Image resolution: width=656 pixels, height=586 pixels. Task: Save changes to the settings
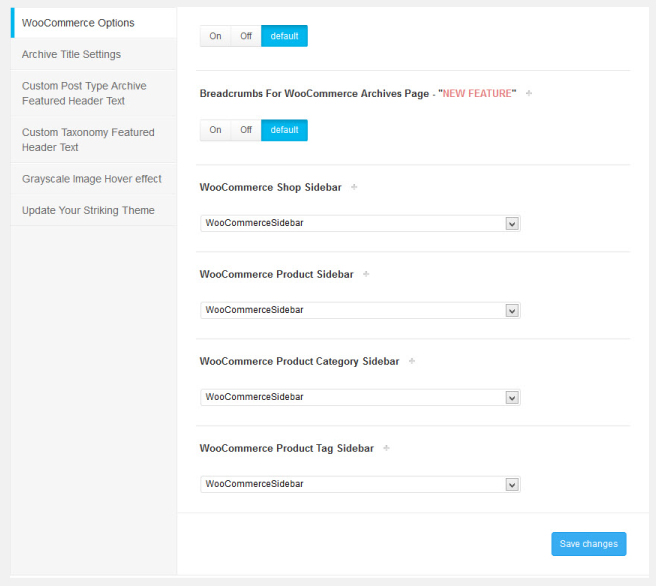[589, 544]
